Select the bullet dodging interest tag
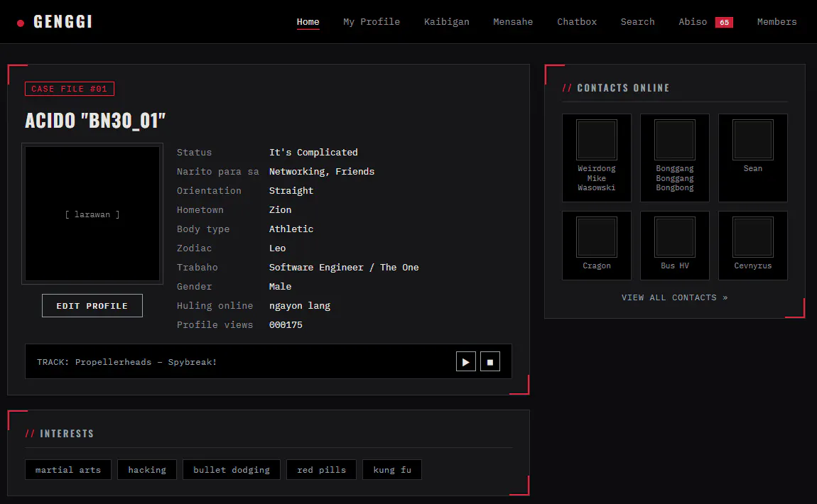This screenshot has height=504, width=817. (232, 470)
